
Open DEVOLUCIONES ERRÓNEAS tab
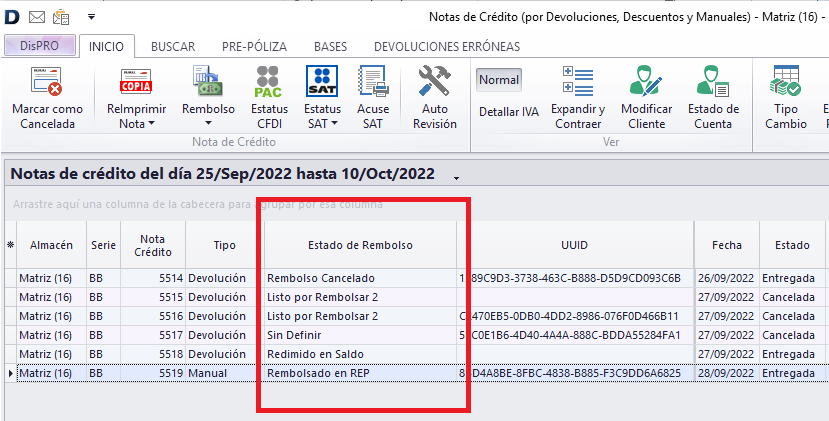click(x=447, y=47)
